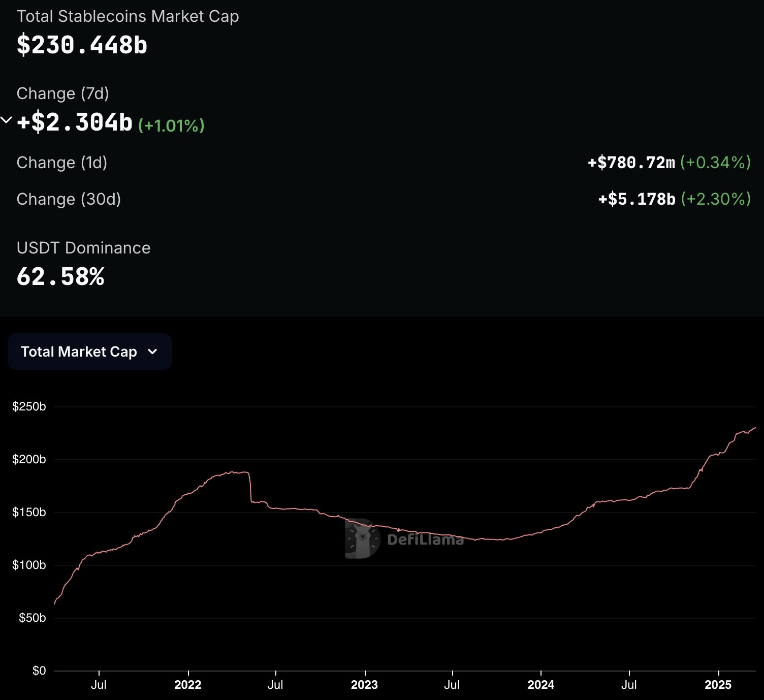Click the 2024 x-axis label
This screenshot has width=764, height=700.
[x=540, y=685]
